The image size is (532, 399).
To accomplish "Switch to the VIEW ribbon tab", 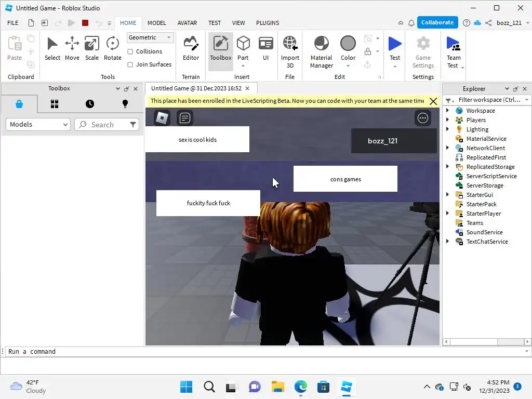I will click(x=238, y=23).
